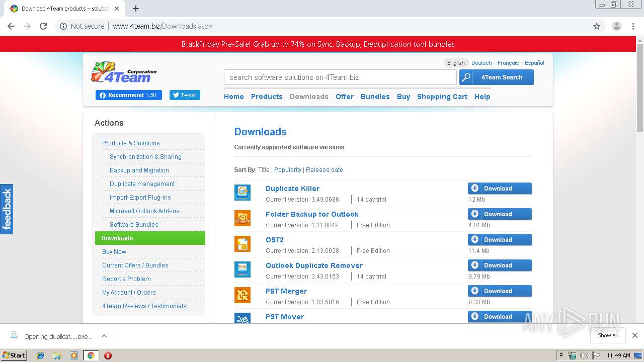Viewport: 644px width, 362px height.
Task: Open Bundles menu item
Action: pyautogui.click(x=375, y=97)
